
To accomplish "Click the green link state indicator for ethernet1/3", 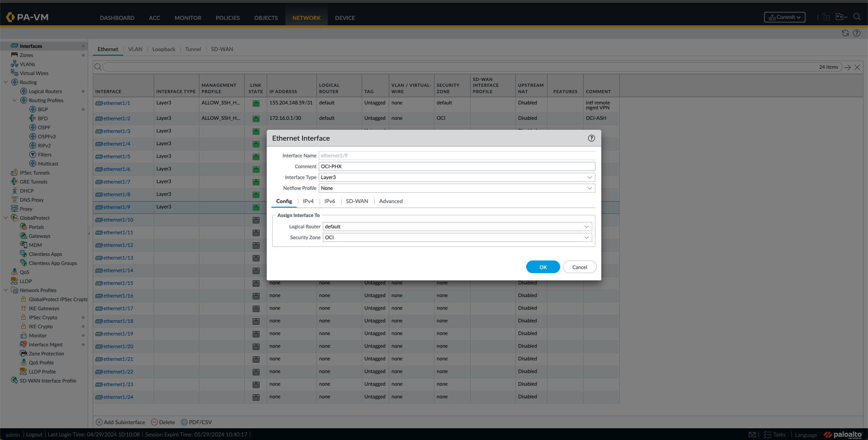I will click(256, 131).
